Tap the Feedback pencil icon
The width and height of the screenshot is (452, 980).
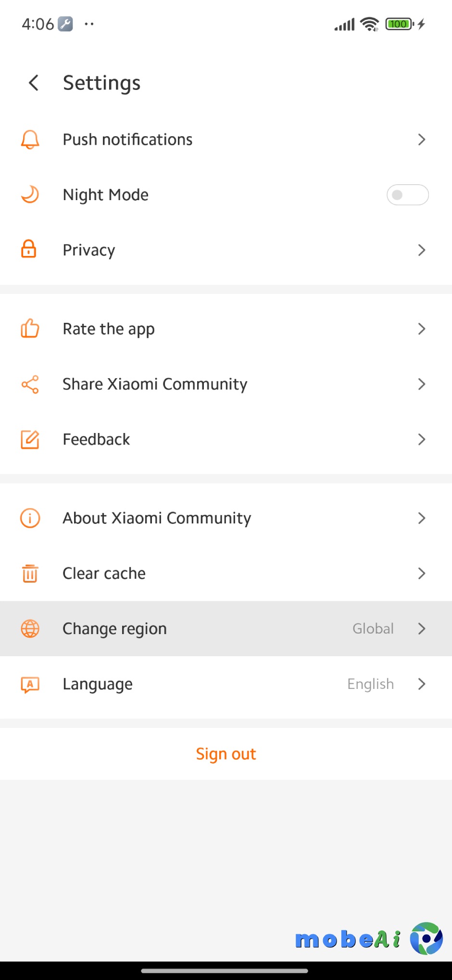pyautogui.click(x=30, y=439)
